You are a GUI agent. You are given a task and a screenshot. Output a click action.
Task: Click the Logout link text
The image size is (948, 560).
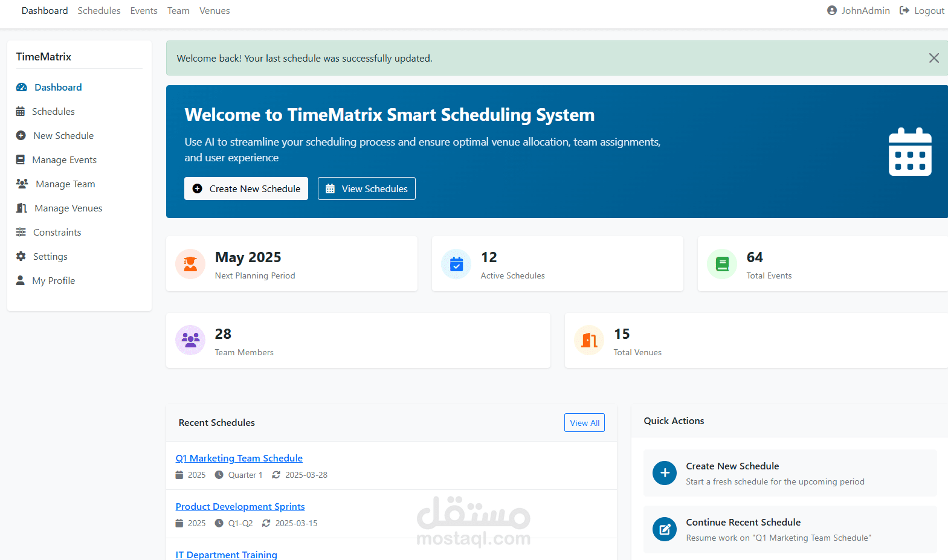pyautogui.click(x=929, y=10)
